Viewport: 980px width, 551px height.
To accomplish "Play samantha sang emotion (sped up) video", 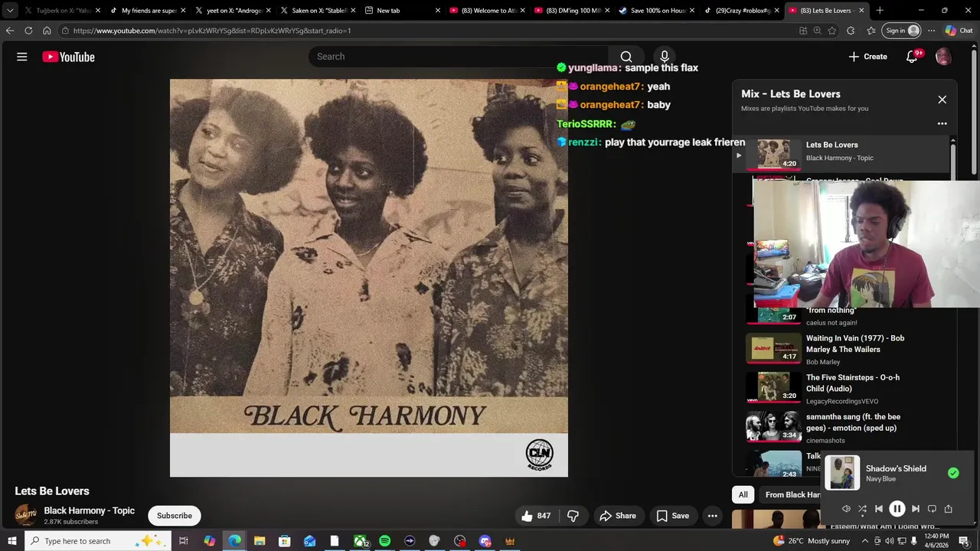I will point(841,428).
